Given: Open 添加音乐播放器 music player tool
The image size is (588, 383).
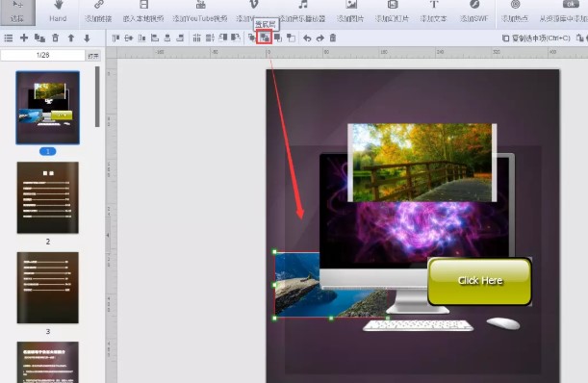Looking at the screenshot, I should 302,12.
